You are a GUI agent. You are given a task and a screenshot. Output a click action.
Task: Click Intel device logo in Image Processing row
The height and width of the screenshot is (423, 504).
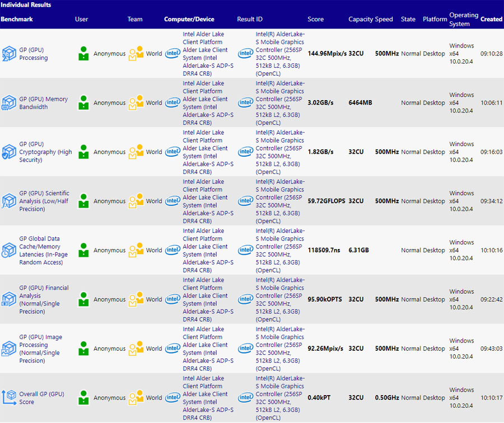[172, 348]
